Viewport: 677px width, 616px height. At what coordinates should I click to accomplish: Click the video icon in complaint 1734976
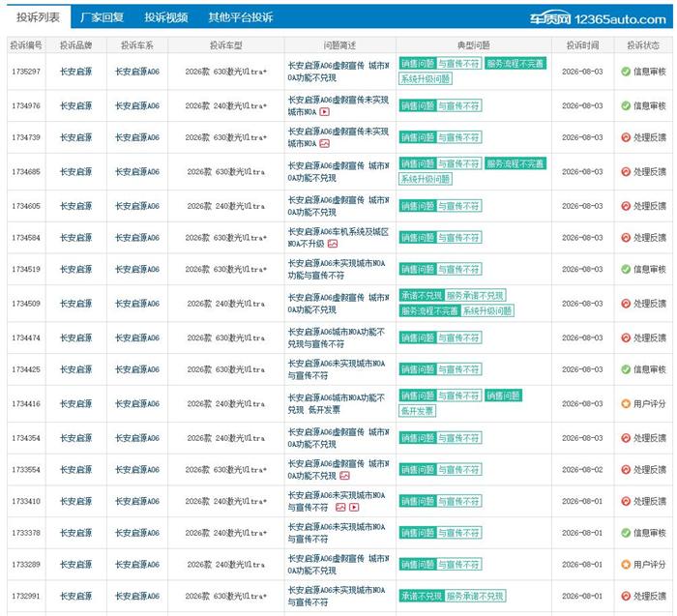coord(325,112)
